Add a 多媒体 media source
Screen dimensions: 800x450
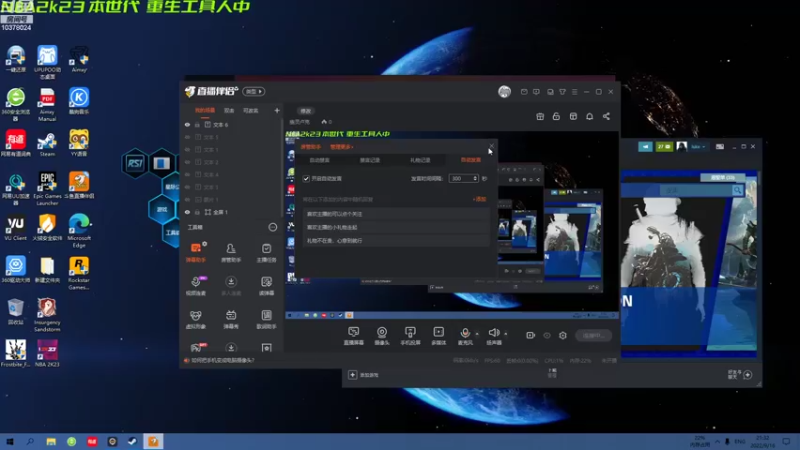(x=438, y=336)
